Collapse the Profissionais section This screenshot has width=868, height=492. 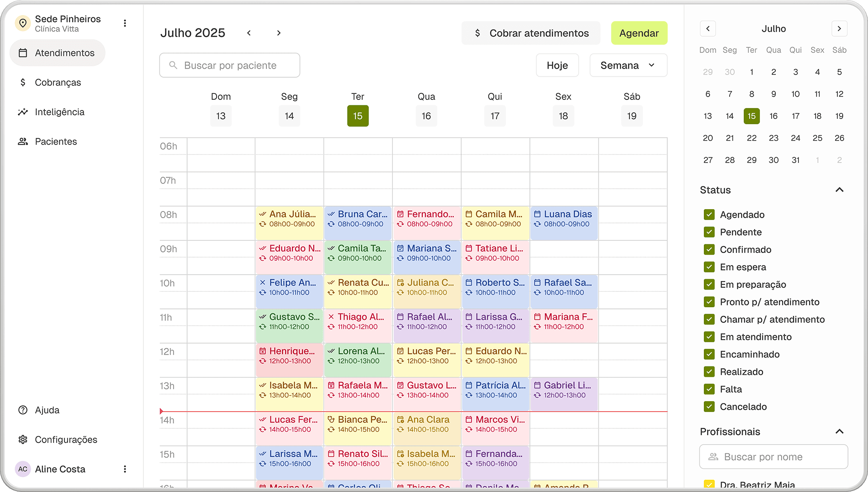click(x=839, y=431)
